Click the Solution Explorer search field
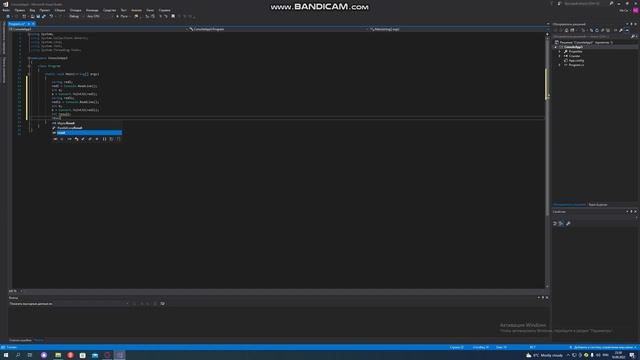Image resolution: width=640 pixels, height=360 pixels. click(x=591, y=36)
